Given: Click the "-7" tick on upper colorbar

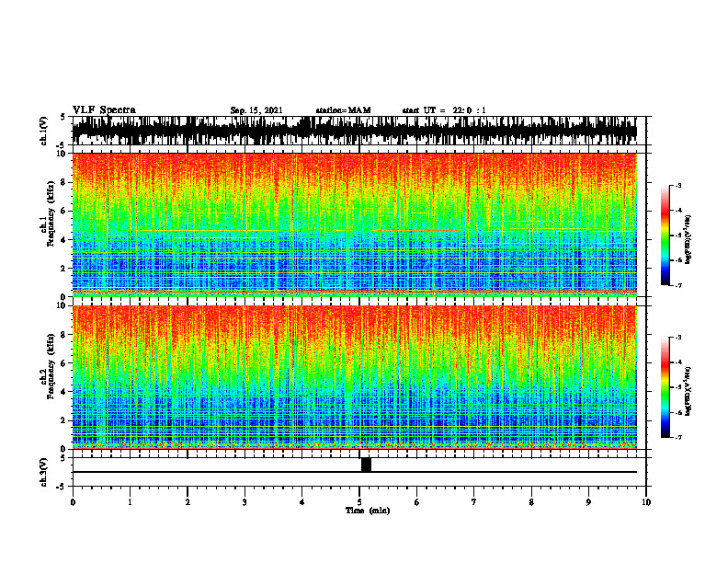Looking at the screenshot, I should 678,286.
